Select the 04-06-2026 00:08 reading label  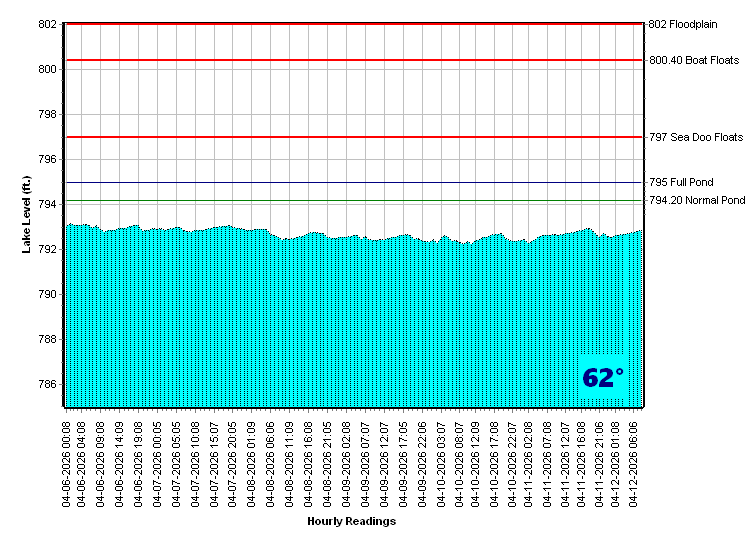pos(66,461)
